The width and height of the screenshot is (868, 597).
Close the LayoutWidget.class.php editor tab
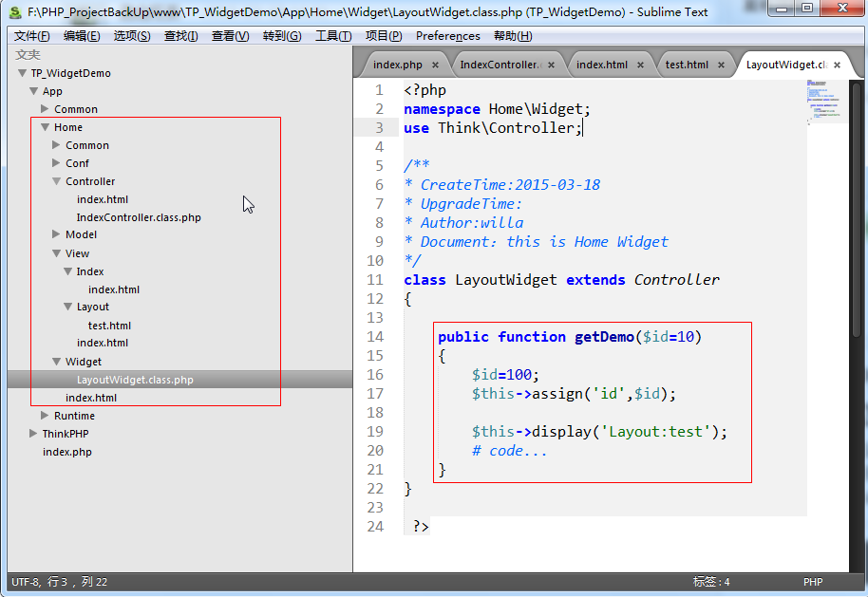coord(837,65)
